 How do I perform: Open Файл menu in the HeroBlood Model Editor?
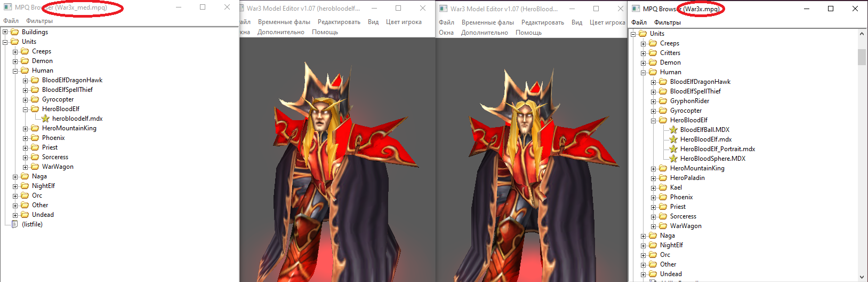(447, 22)
